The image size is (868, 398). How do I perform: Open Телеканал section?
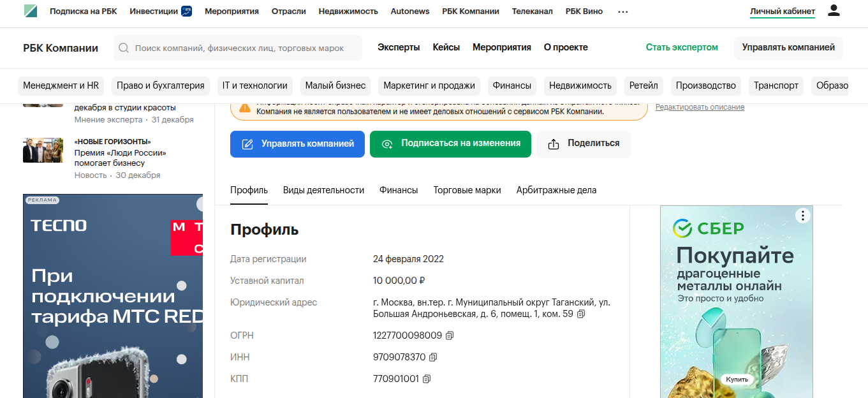pos(533,11)
